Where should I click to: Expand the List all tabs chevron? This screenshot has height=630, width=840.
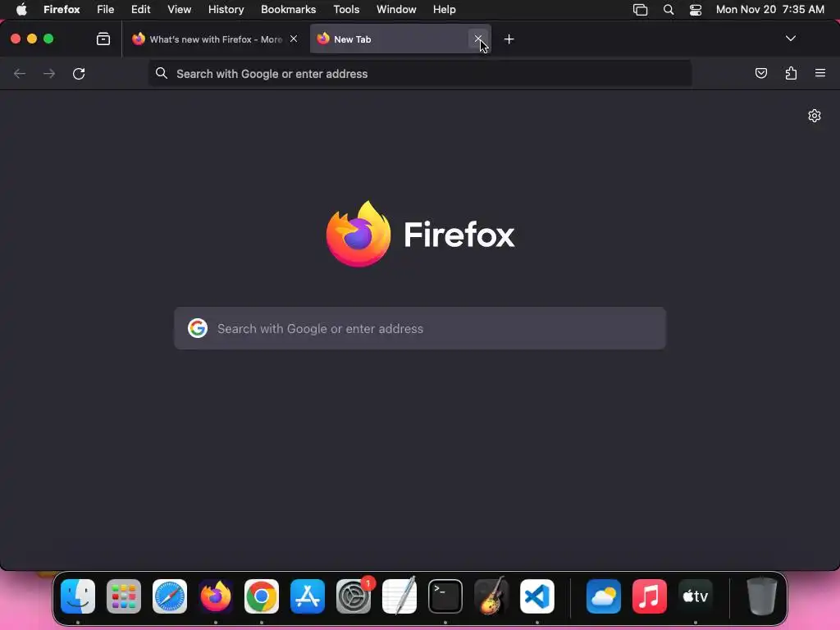point(790,39)
